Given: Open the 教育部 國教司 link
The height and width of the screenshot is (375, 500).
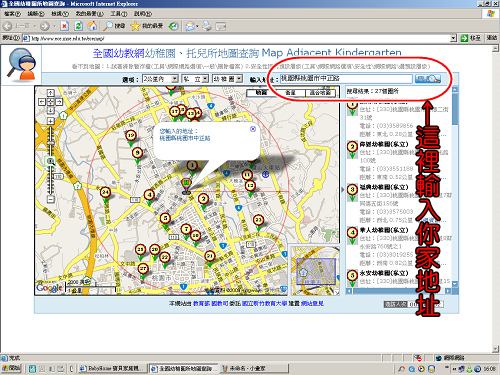Looking at the screenshot, I should coord(211,304).
